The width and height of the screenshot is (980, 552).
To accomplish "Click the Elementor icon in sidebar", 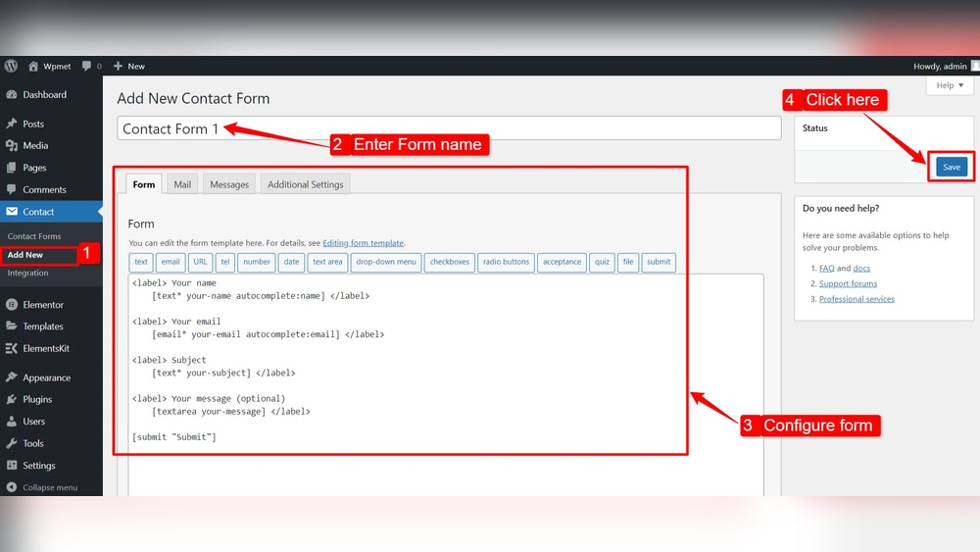I will point(11,305).
